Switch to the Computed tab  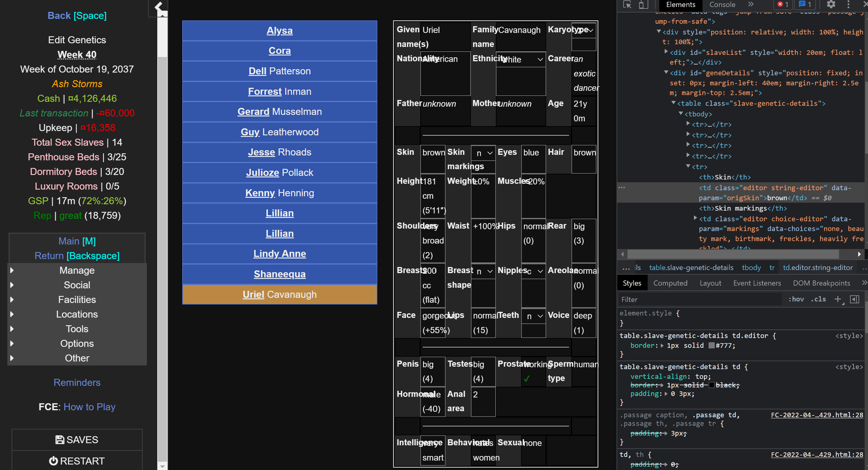point(670,283)
